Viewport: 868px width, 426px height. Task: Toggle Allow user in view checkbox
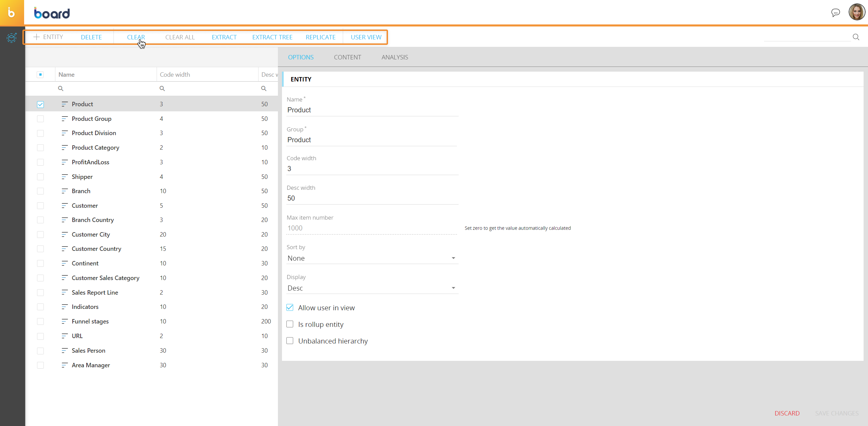[x=290, y=308]
